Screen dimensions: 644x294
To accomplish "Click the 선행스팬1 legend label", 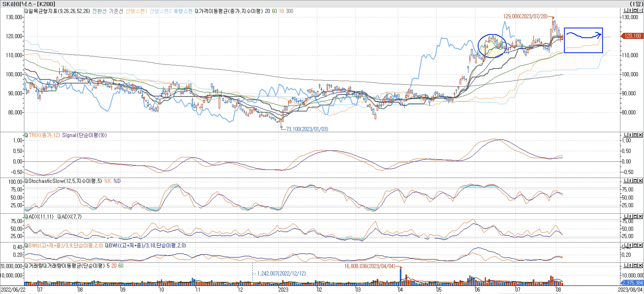I will pos(137,11).
